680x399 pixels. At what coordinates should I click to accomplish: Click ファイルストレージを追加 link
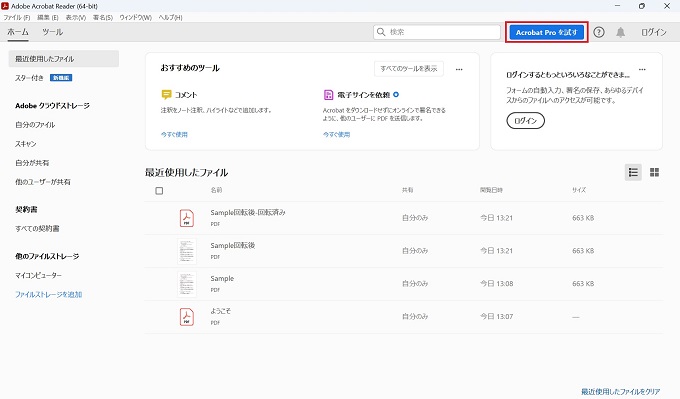tap(49, 294)
